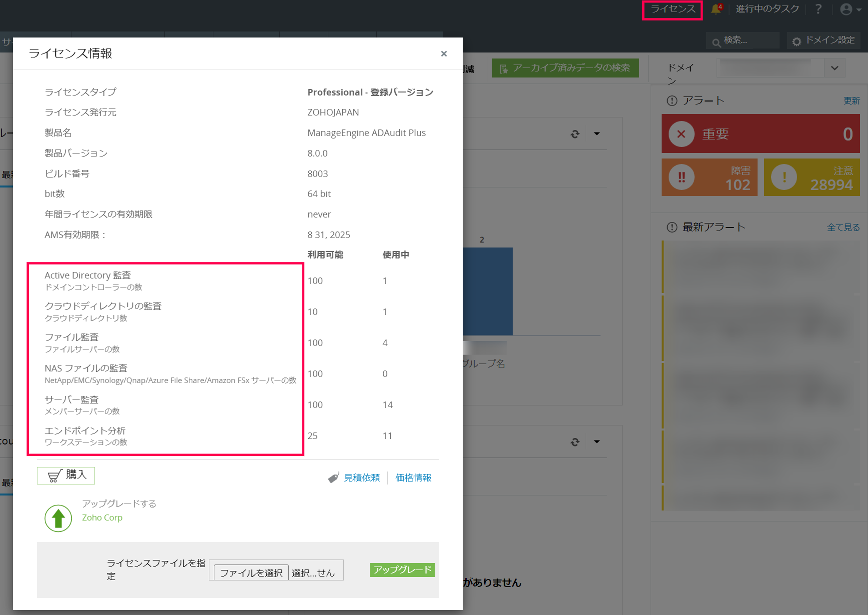Image resolution: width=868 pixels, height=615 pixels.
Task: Click the price tag icon
Action: pyautogui.click(x=333, y=478)
